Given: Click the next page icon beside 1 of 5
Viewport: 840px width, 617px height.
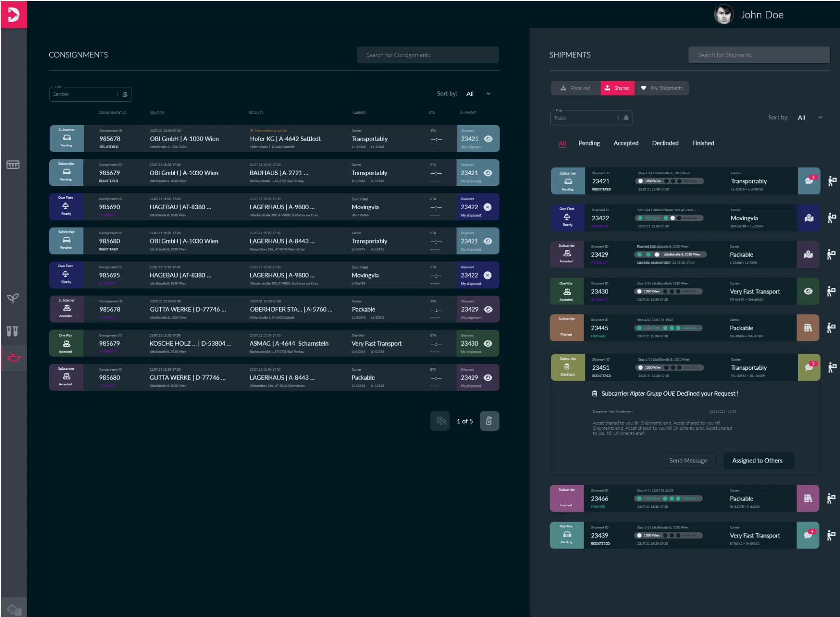Looking at the screenshot, I should [489, 421].
